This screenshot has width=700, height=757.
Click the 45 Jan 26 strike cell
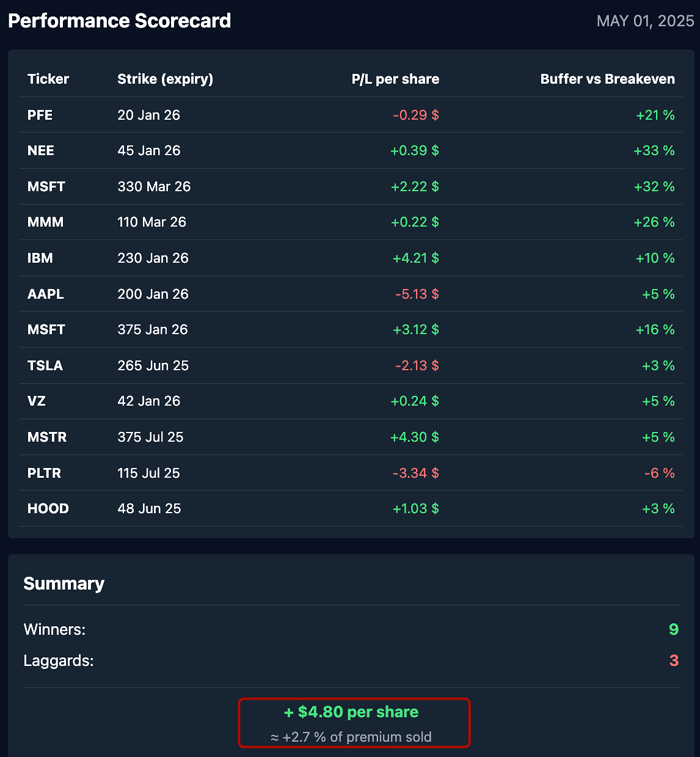(149, 150)
